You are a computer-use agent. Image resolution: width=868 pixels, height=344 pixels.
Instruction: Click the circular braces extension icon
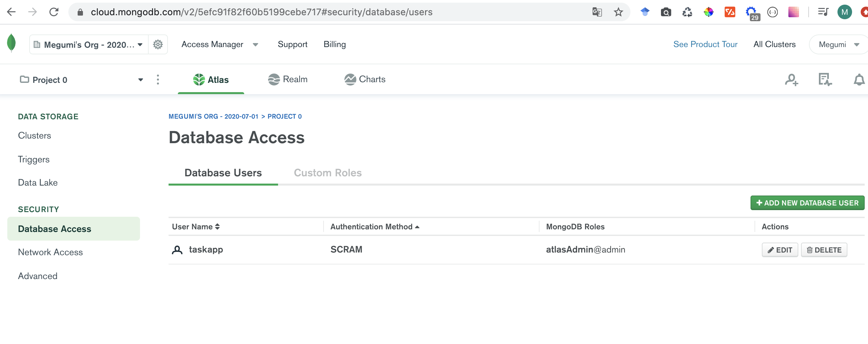[x=772, y=12]
